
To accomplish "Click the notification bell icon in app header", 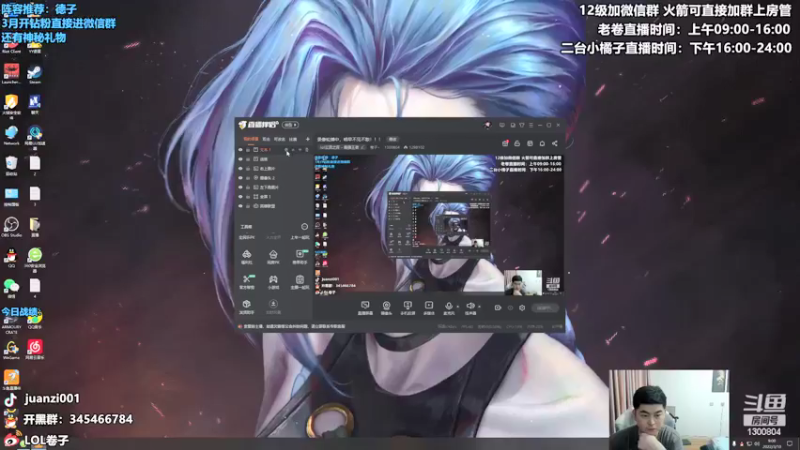I will 542,143.
